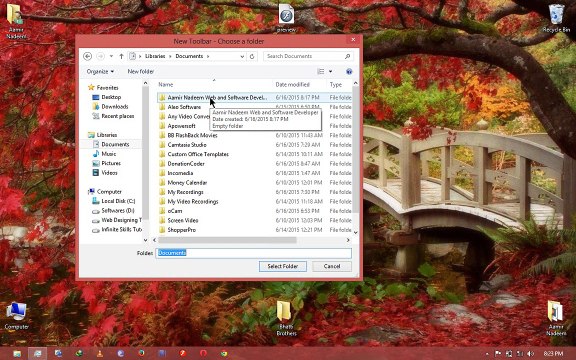Select the Apowersoft folder icon
The height and width of the screenshot is (360, 576).
pyautogui.click(x=162, y=126)
